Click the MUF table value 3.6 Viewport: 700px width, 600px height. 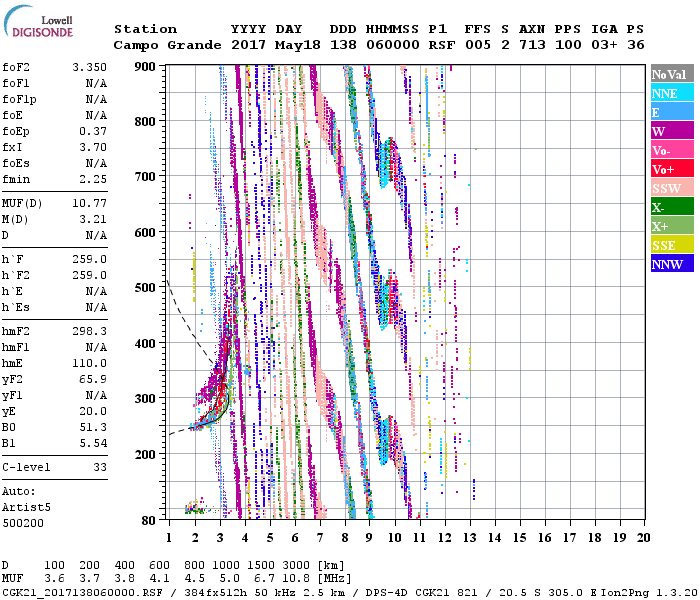pyautogui.click(x=54, y=579)
